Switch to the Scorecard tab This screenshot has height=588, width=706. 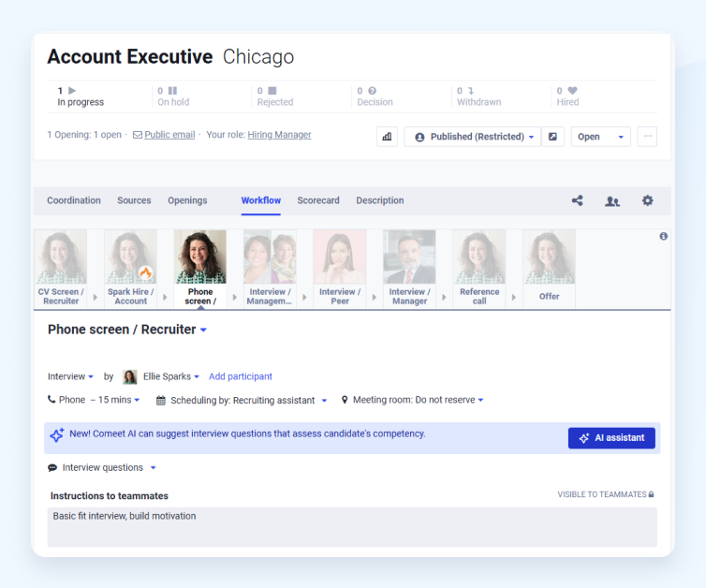(318, 200)
